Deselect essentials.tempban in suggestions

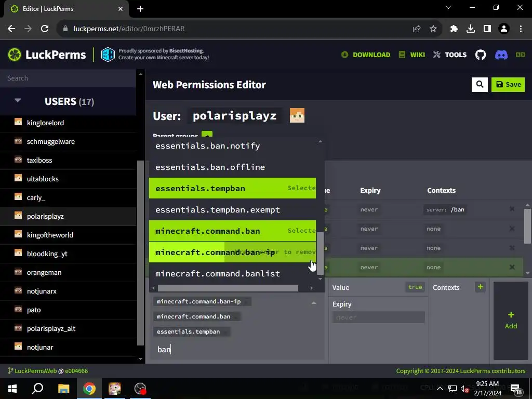coord(232,188)
